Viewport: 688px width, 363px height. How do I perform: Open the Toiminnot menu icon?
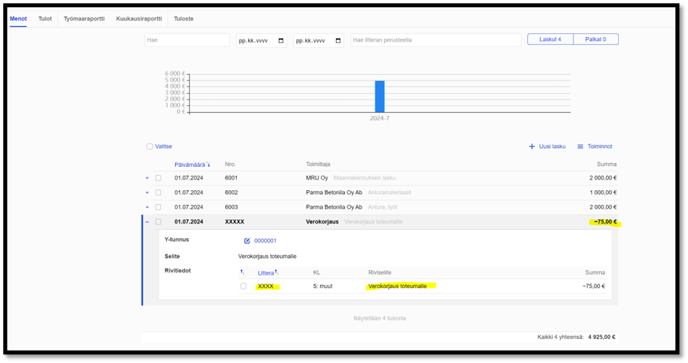coord(580,147)
